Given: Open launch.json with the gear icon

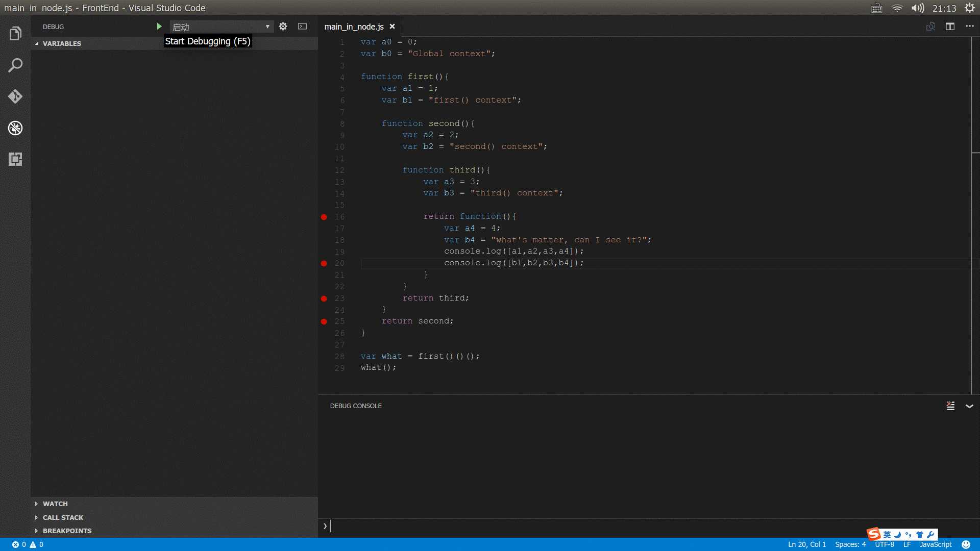Looking at the screenshot, I should [283, 27].
